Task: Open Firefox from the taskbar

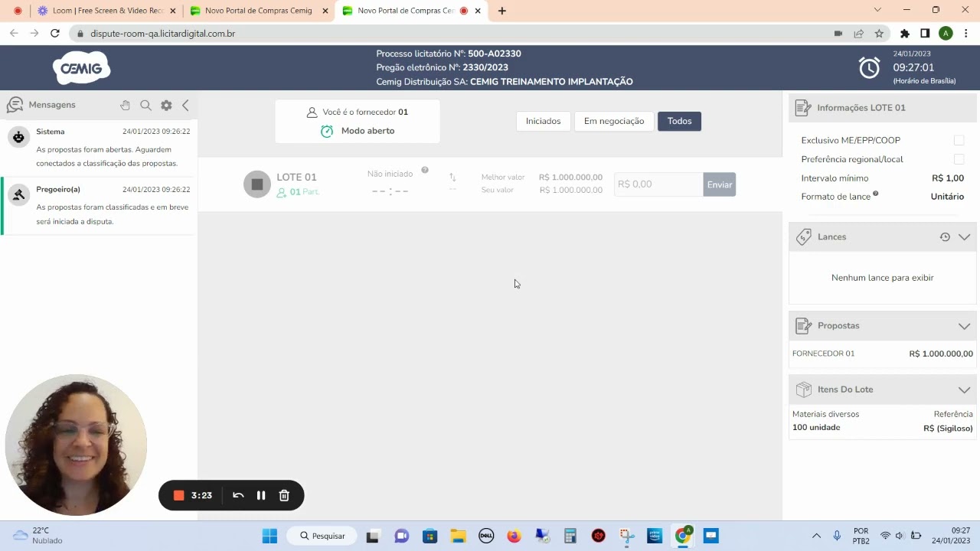Action: click(x=514, y=536)
